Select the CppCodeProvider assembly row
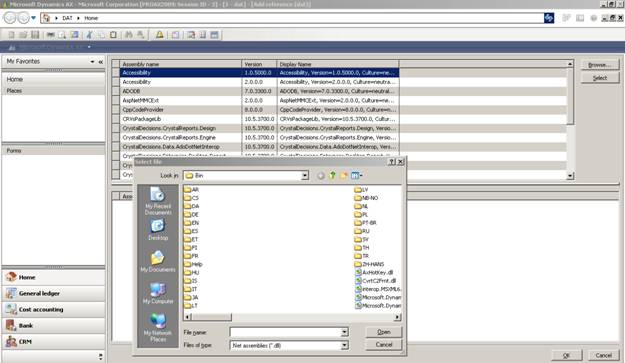 pyautogui.click(x=259, y=110)
